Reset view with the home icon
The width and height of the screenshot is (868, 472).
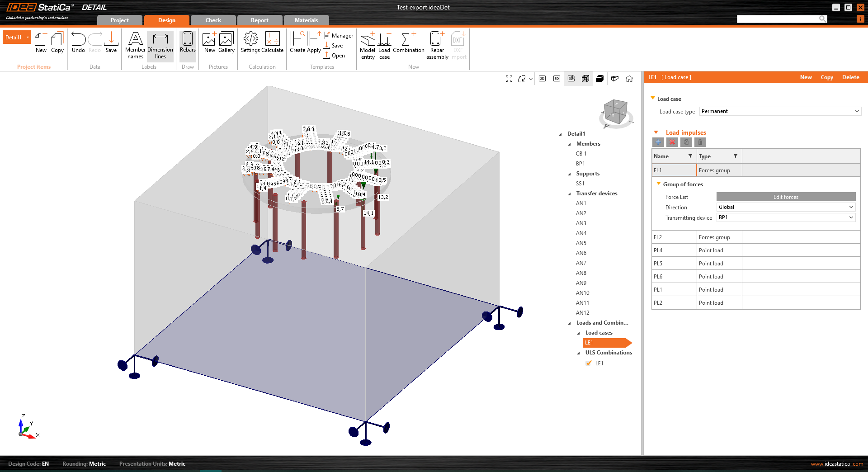tap(629, 79)
